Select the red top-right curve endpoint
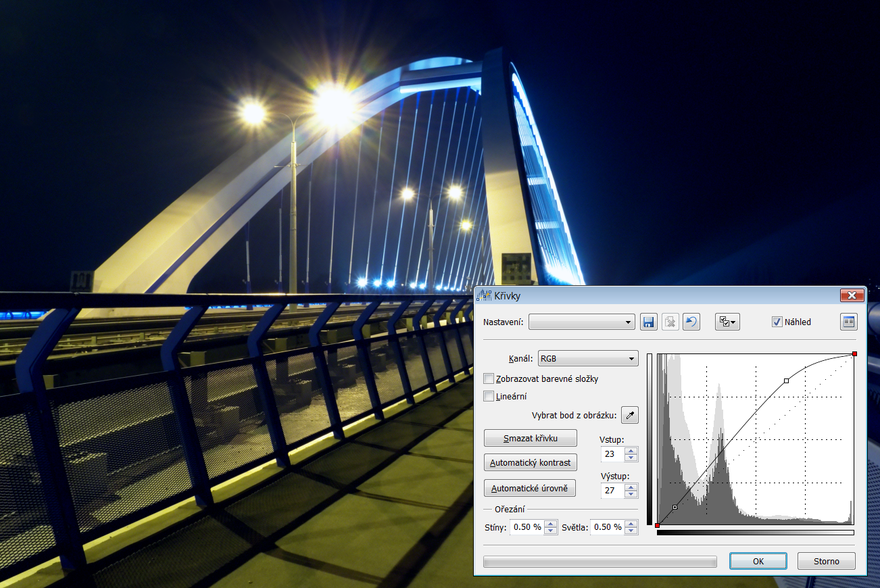The image size is (880, 588). (855, 354)
